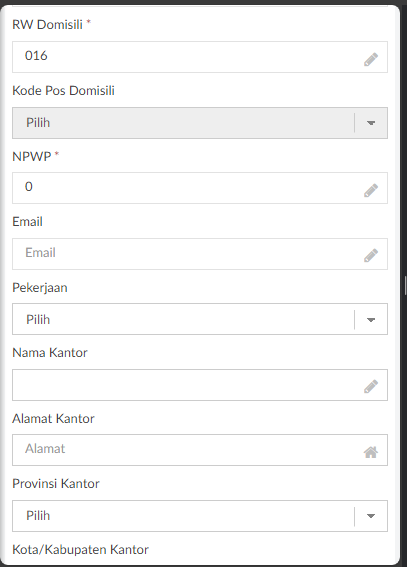Click Kode Pos Domisili Pilih combo box

point(200,123)
